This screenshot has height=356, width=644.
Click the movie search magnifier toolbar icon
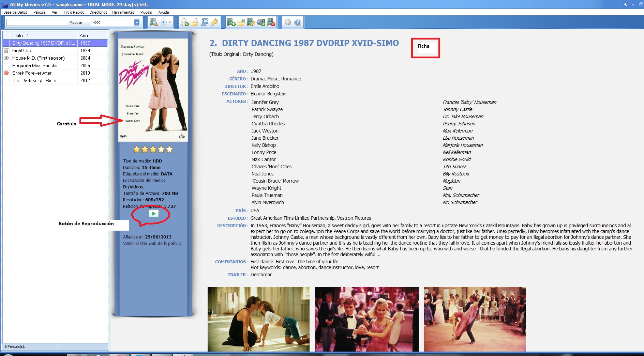click(x=153, y=22)
